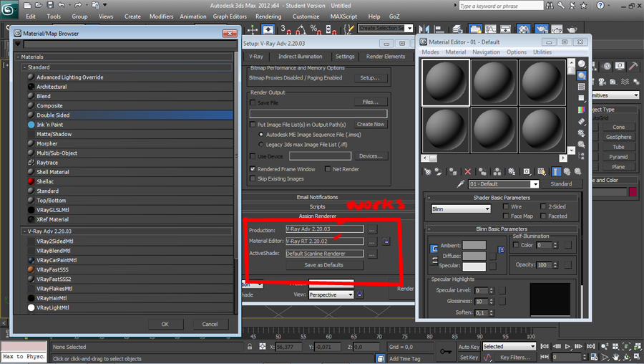Collapse the Materials group in browser
Image resolution: width=644 pixels, height=364 pixels.
18,57
